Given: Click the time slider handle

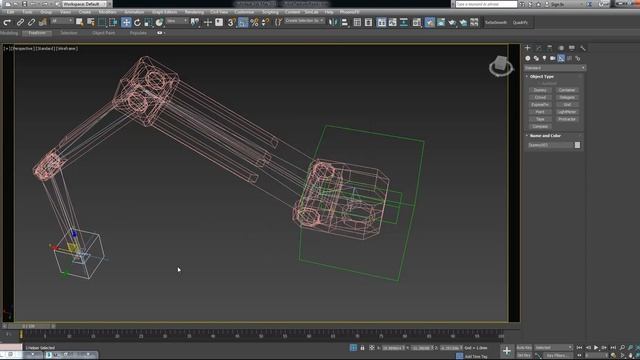Looking at the screenshot, I should [29, 326].
